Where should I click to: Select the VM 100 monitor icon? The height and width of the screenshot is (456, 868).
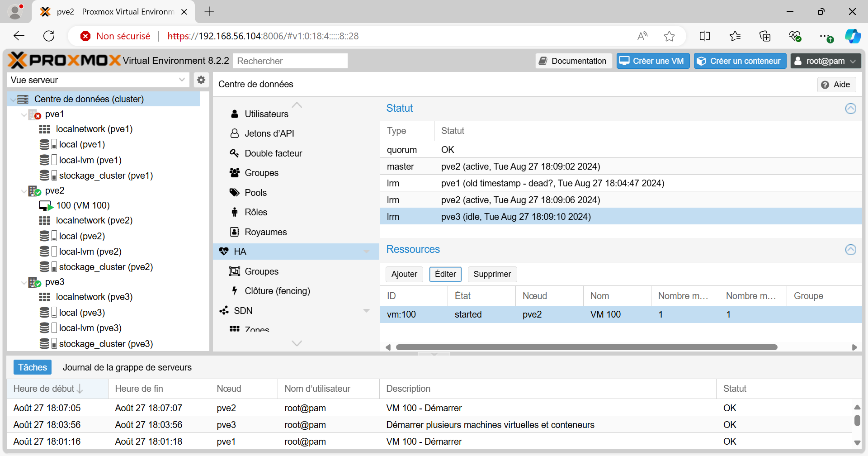[x=46, y=206]
